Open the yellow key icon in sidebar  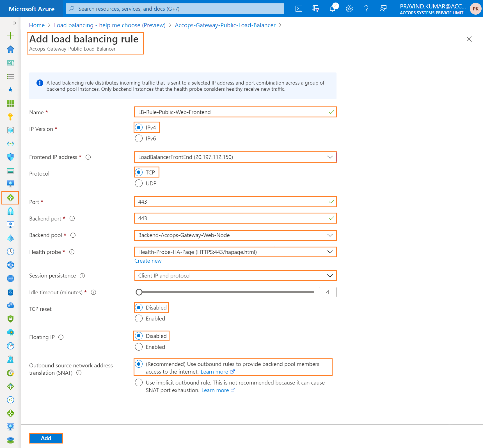(x=10, y=117)
